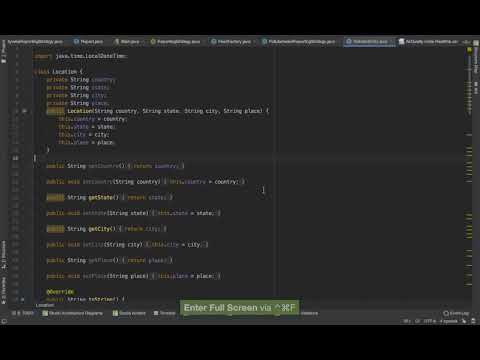Open the PublishedAfterFilteringStrategy.java tab
This screenshot has height=360, width=480.
[299, 42]
